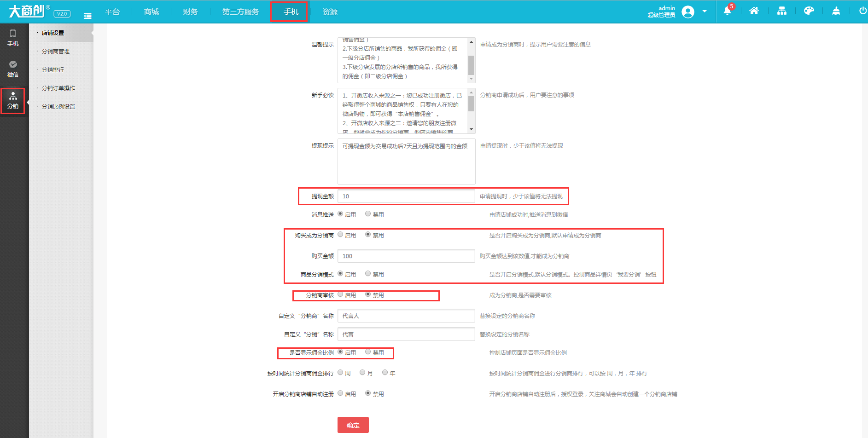Click the 新手必读 textarea scrollbar thumb
The image size is (868, 438).
point(471,104)
